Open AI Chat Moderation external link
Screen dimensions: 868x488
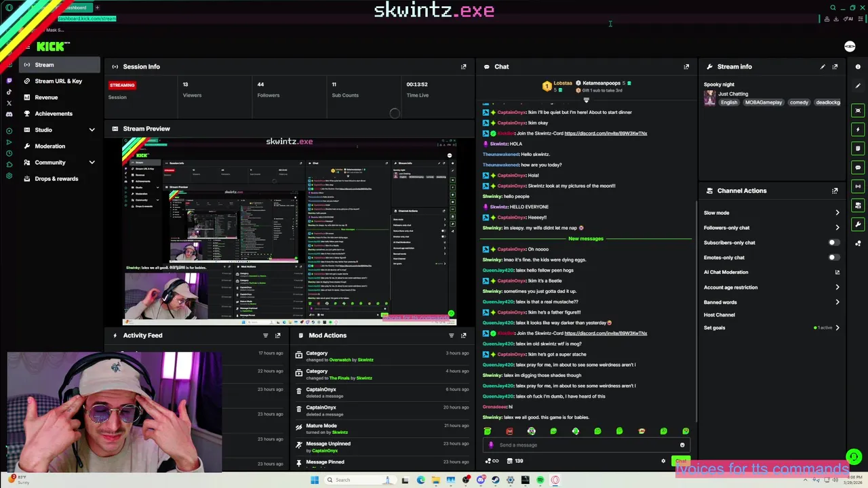pyautogui.click(x=837, y=272)
